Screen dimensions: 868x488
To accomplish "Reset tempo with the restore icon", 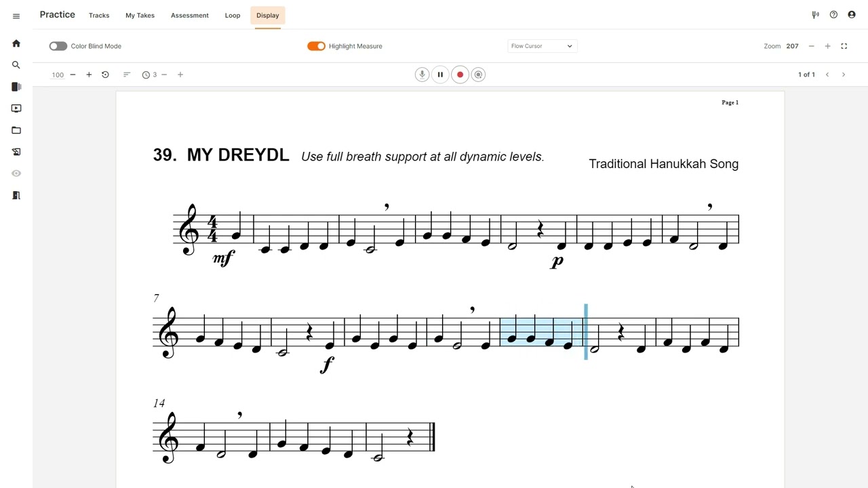I will pyautogui.click(x=105, y=75).
